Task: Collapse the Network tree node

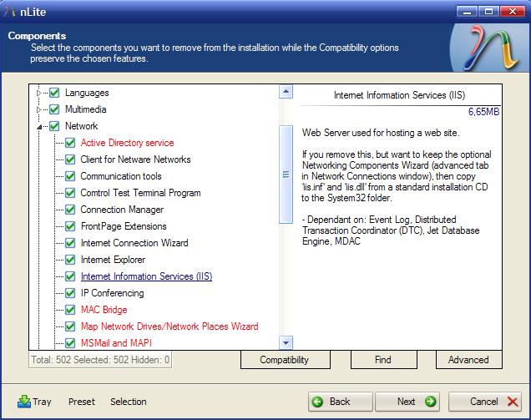Action: 38,126
